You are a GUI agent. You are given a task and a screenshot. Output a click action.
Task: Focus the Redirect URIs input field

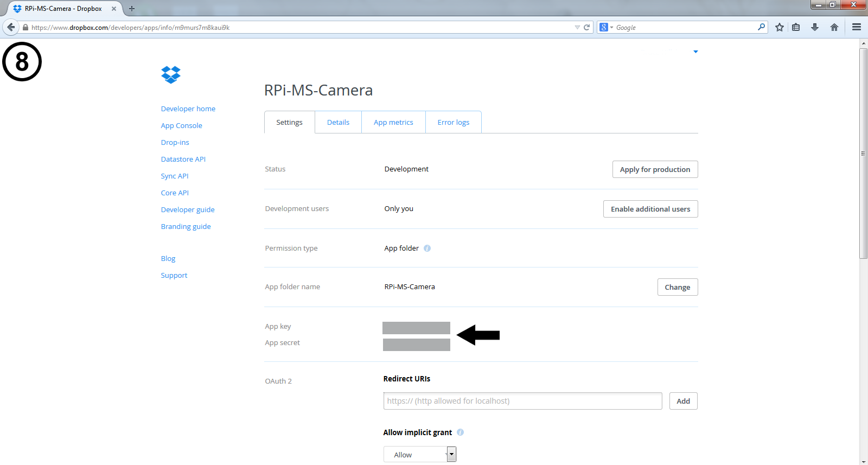tap(523, 401)
